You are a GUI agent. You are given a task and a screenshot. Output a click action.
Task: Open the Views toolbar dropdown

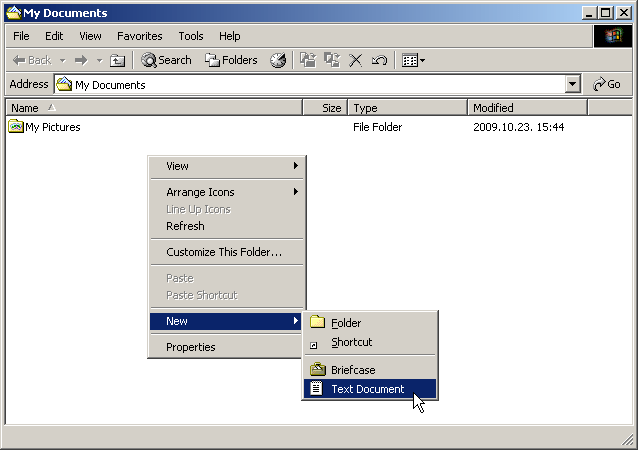point(413,61)
